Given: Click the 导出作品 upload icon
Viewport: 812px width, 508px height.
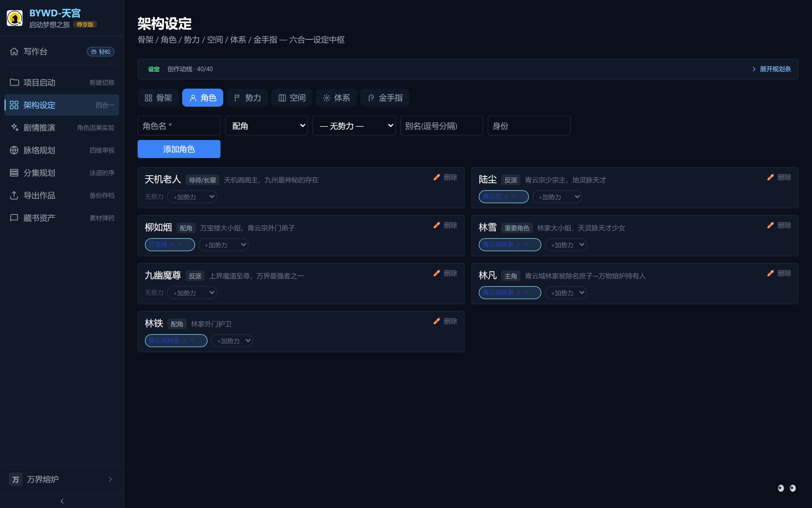Looking at the screenshot, I should (x=14, y=195).
